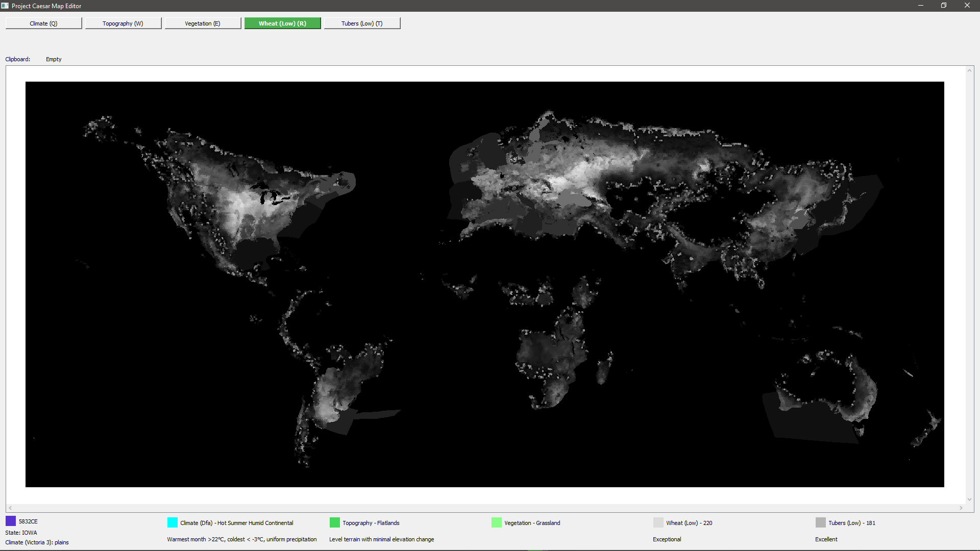
Task: Click 'Climate (Dfa) - Hot Summer Humid Continental' text
Action: tap(237, 523)
